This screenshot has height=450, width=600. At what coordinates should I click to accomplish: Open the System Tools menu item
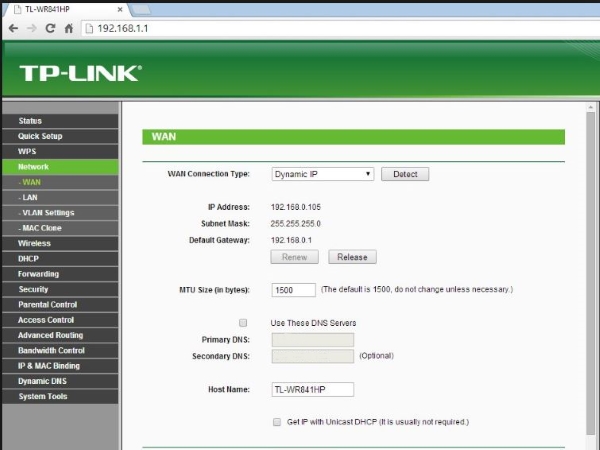pyautogui.click(x=60, y=396)
